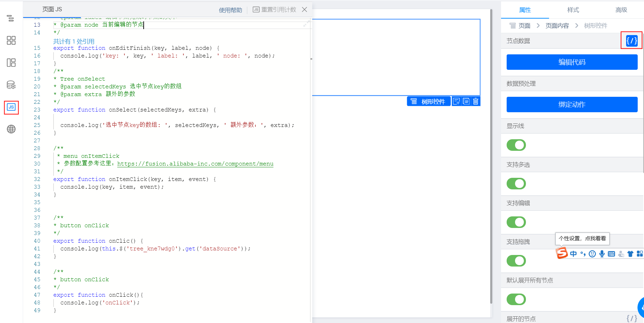Viewport: 644px width, 323px height.
Task: Open the layout templates sidebar icon
Action: click(x=11, y=63)
